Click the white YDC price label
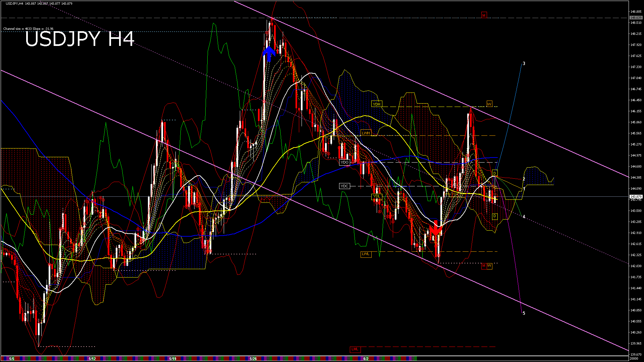Viewport: 644px width, 362px height. point(344,186)
